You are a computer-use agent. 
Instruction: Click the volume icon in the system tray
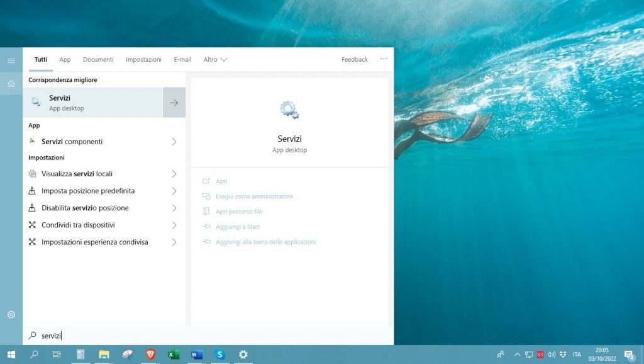click(x=551, y=354)
